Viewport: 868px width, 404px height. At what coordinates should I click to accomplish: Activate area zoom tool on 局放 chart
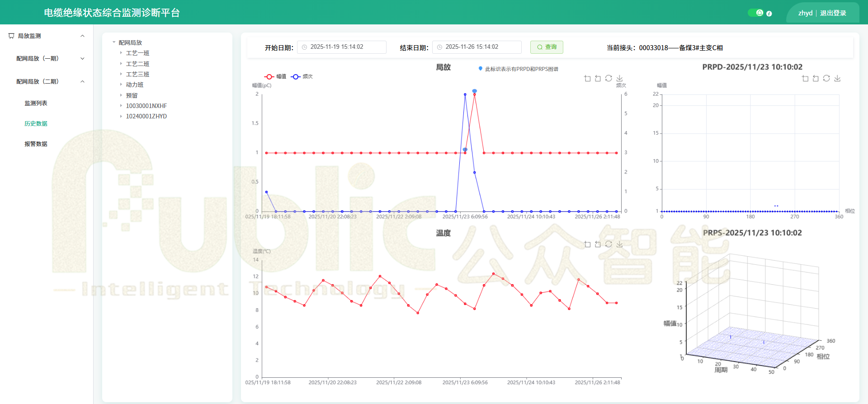coord(587,79)
